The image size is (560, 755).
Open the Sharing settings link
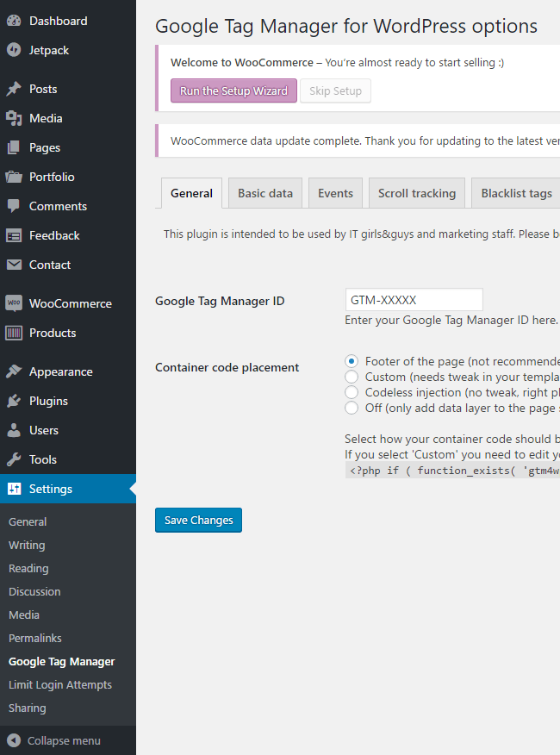click(27, 708)
